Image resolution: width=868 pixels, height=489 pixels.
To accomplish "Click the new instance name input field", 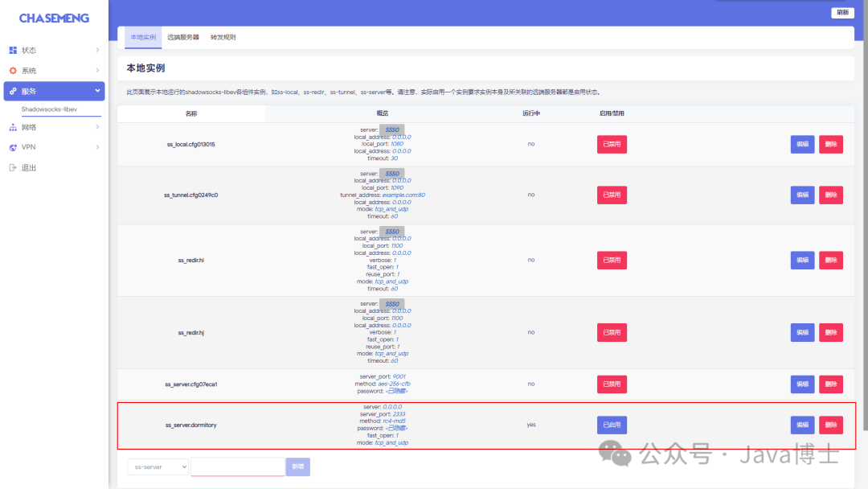I will pos(237,466).
